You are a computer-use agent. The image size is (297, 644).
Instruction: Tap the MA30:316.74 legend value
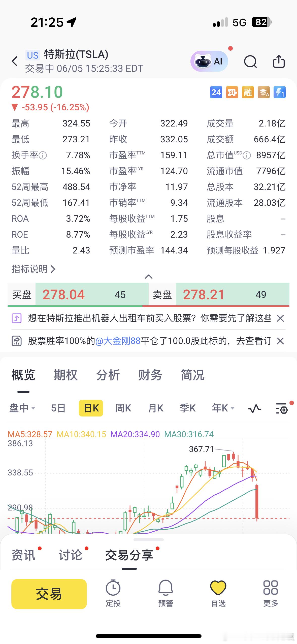[189, 434]
